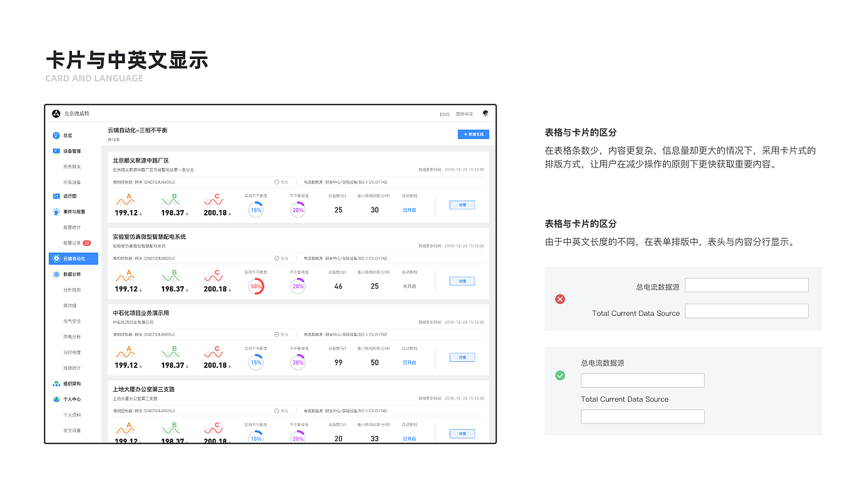868x488 pixels.
Task: Switch to the EMS menu item
Action: tap(444, 114)
